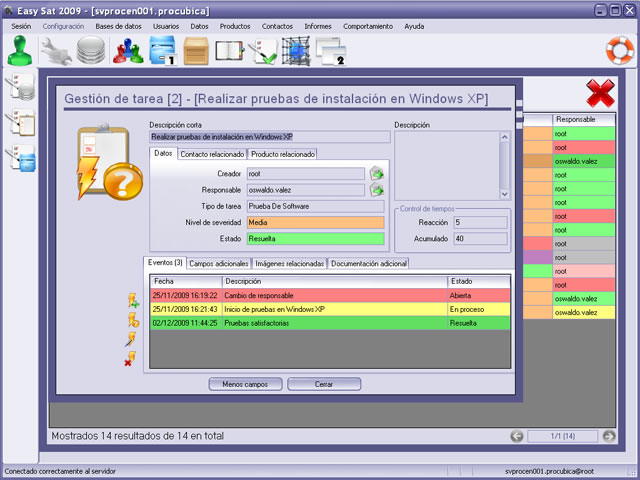Image resolution: width=640 pixels, height=480 pixels.
Task: Open the Contactos menu
Action: pos(277,27)
